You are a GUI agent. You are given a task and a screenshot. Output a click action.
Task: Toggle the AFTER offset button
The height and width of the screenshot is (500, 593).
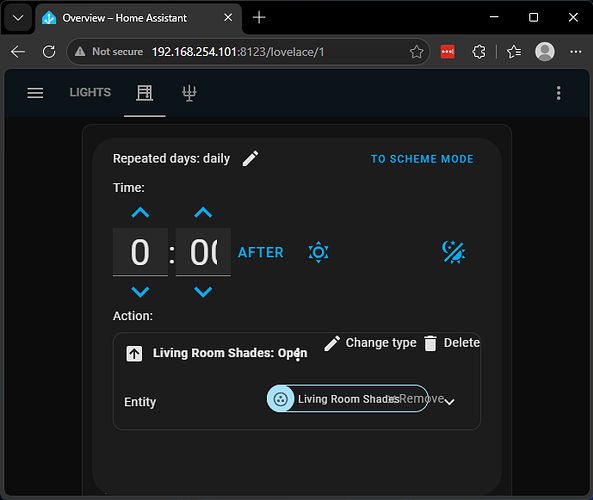coord(261,252)
